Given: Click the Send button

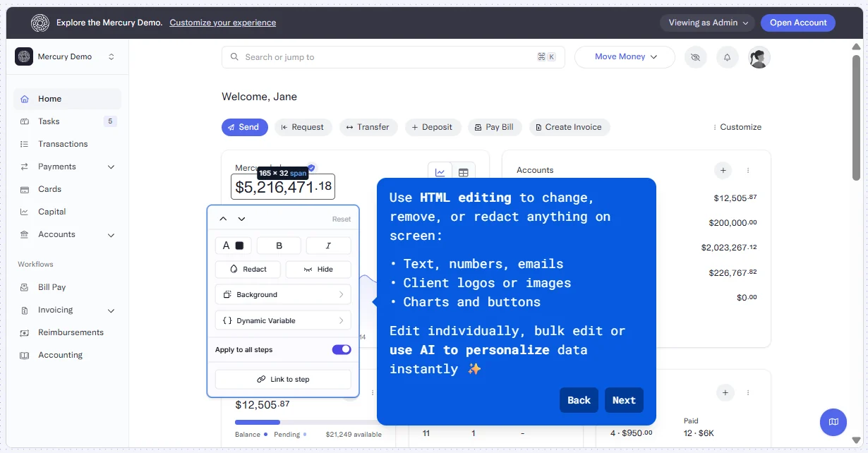Looking at the screenshot, I should click(245, 127).
